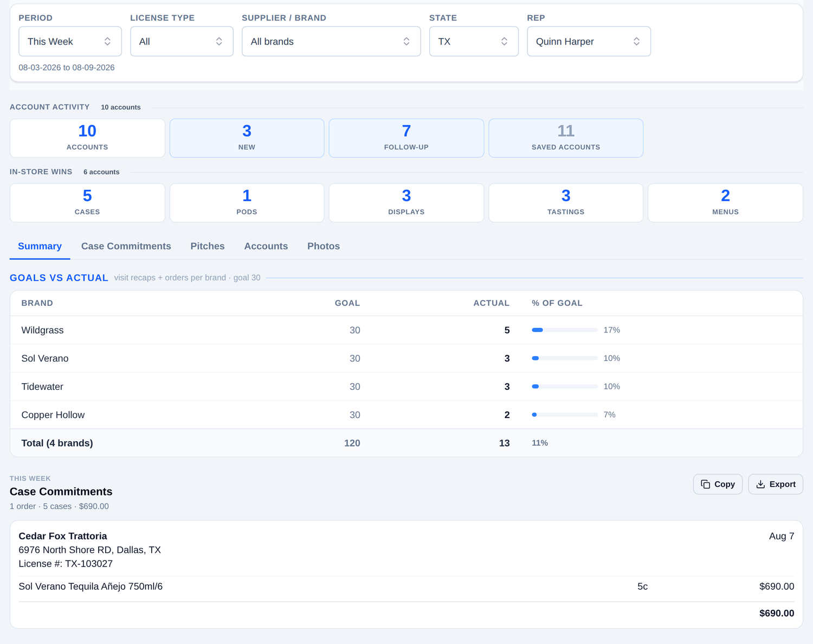Click the 2 Menus card
This screenshot has height=644, width=813.
point(725,203)
